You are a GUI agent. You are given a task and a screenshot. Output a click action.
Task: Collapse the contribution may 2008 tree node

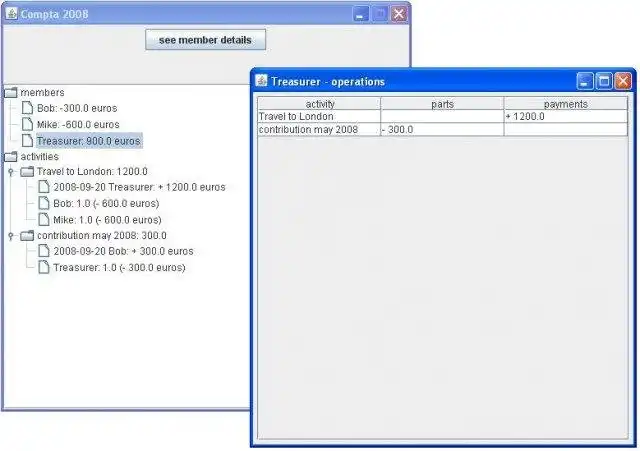11,236
